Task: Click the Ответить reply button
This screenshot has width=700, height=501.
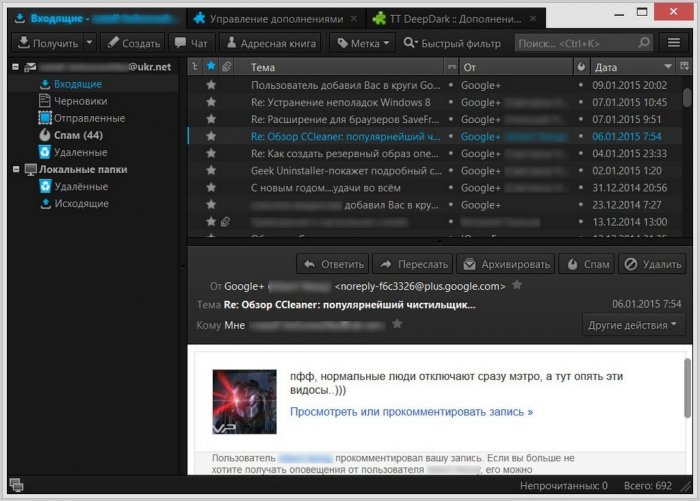Action: [x=333, y=264]
